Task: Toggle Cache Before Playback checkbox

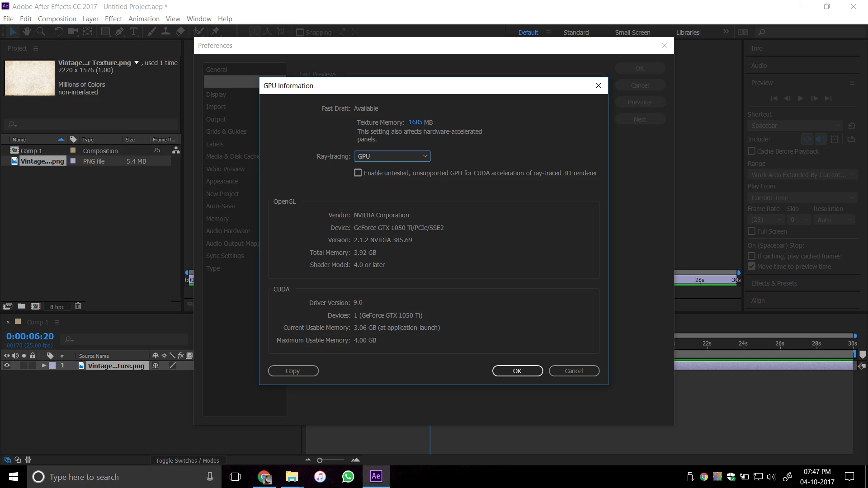Action: 752,151
